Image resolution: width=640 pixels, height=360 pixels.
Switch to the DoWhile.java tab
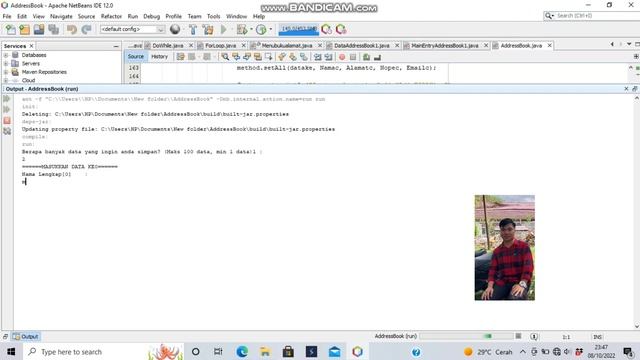tap(168, 46)
